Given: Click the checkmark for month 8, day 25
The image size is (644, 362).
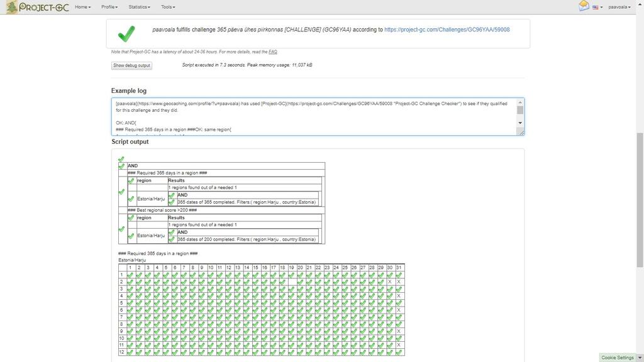Looking at the screenshot, I should 345,324.
